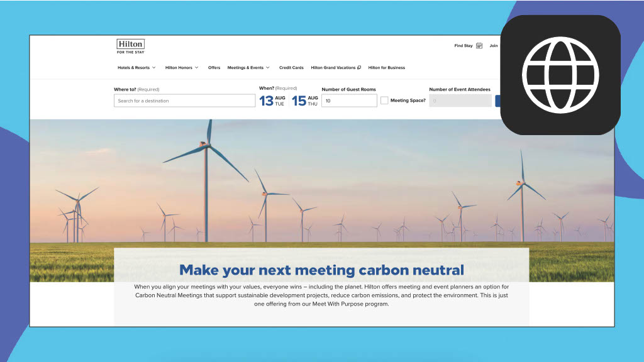Open the Find Stay calendar icon
The image size is (644, 362).
pyautogui.click(x=479, y=45)
